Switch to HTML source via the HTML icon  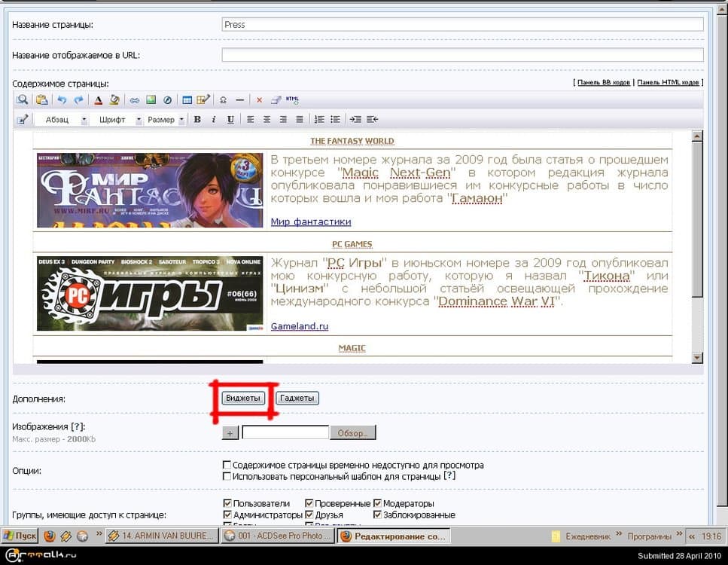click(293, 99)
